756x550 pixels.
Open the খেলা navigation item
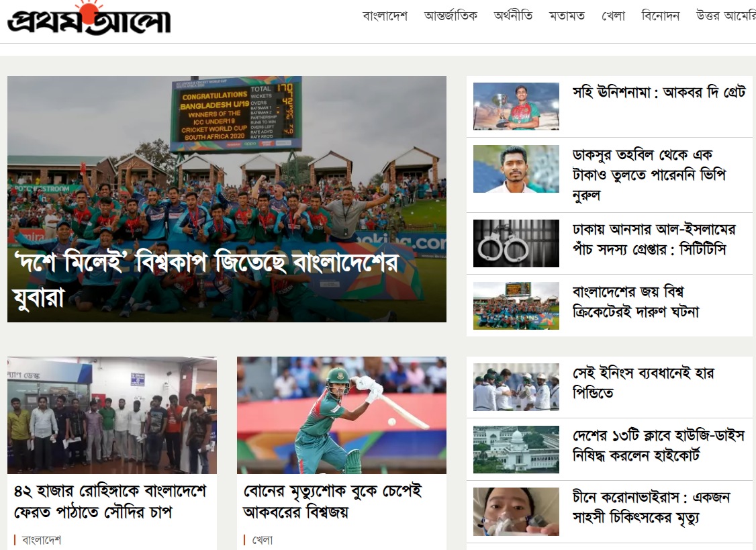[613, 16]
